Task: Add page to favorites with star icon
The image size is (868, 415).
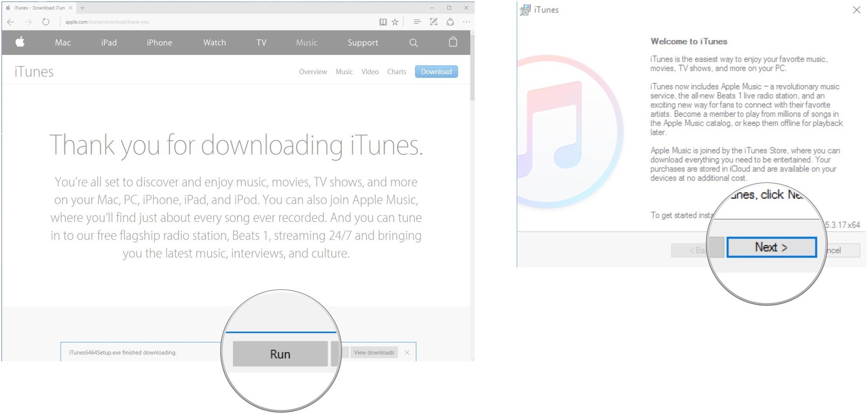Action: pos(395,22)
